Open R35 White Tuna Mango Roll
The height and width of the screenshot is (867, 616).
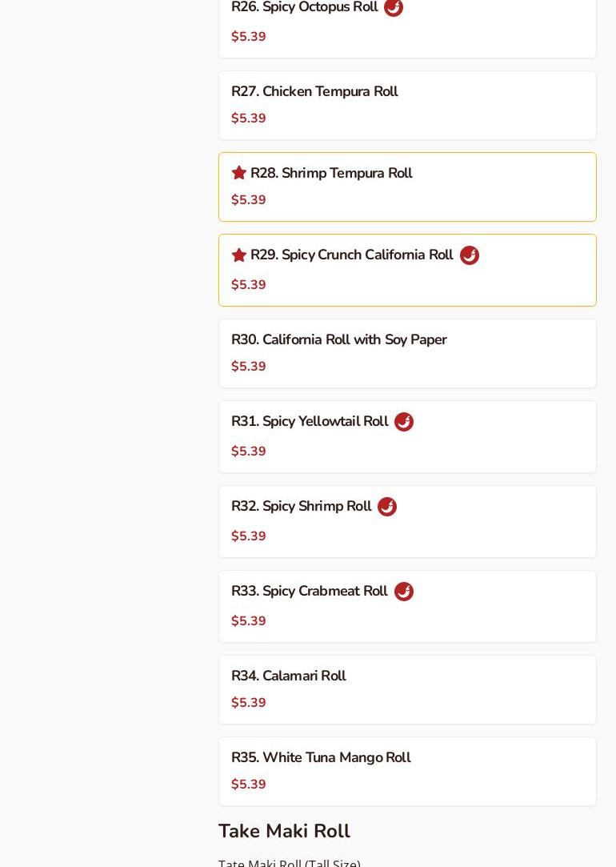(x=321, y=758)
